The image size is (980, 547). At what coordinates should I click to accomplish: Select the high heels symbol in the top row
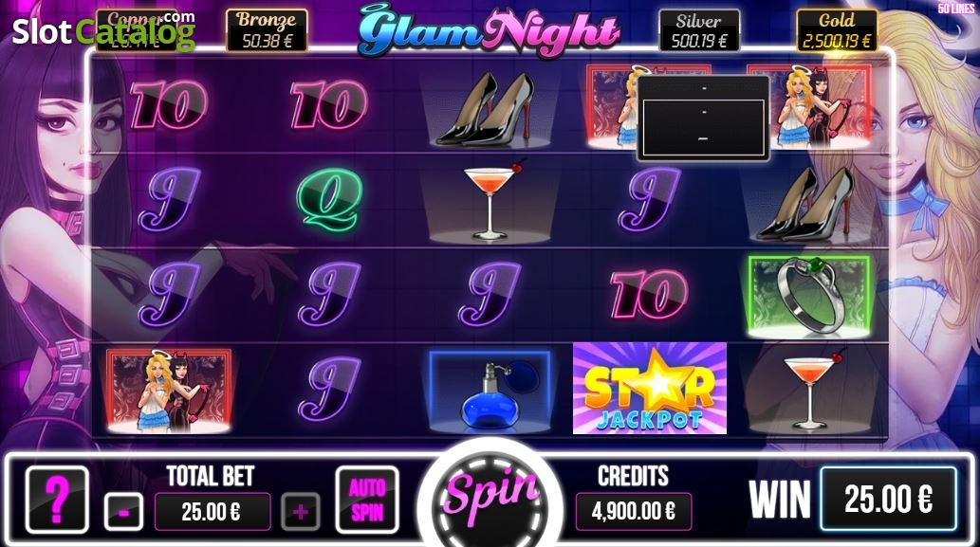point(485,109)
